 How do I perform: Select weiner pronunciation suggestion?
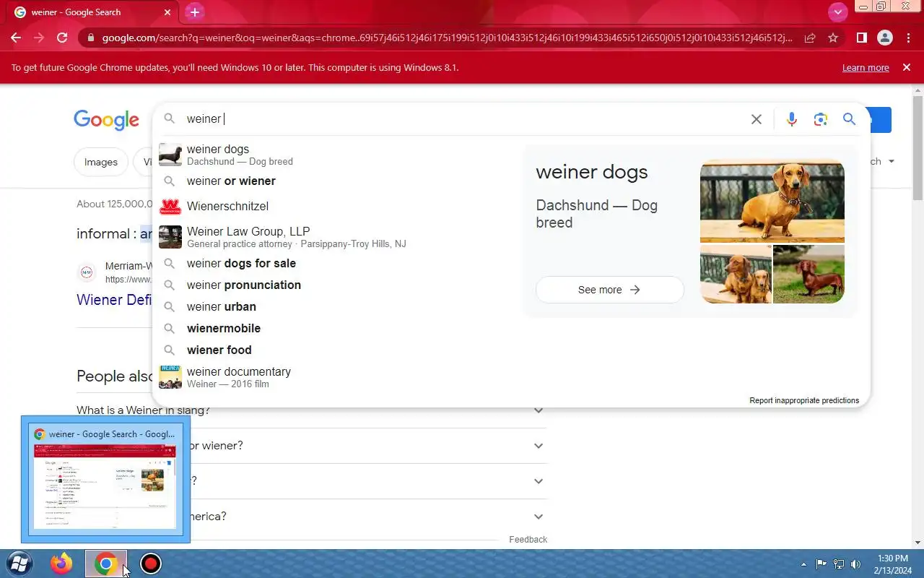[336, 285]
